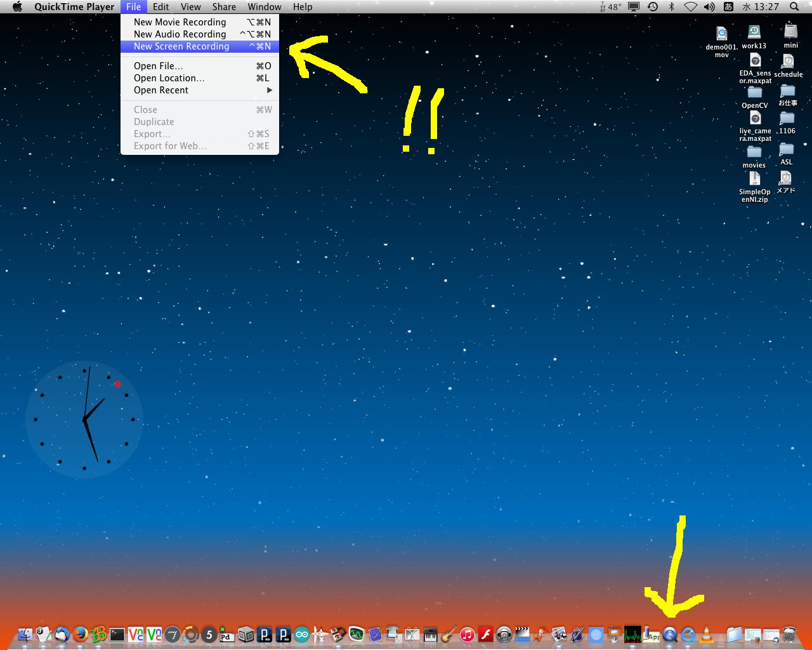The height and width of the screenshot is (650, 812).
Task: Open the green waveform graph Dock icon
Action: click(x=632, y=634)
